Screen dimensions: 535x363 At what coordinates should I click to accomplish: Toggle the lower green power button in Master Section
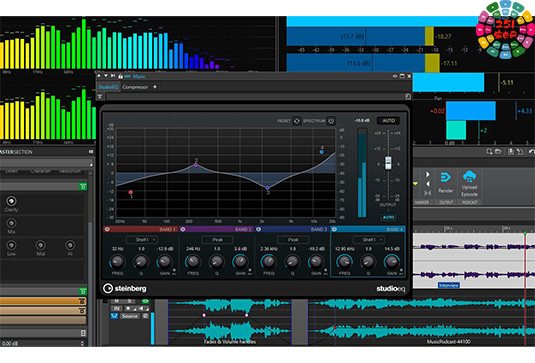click(83, 291)
